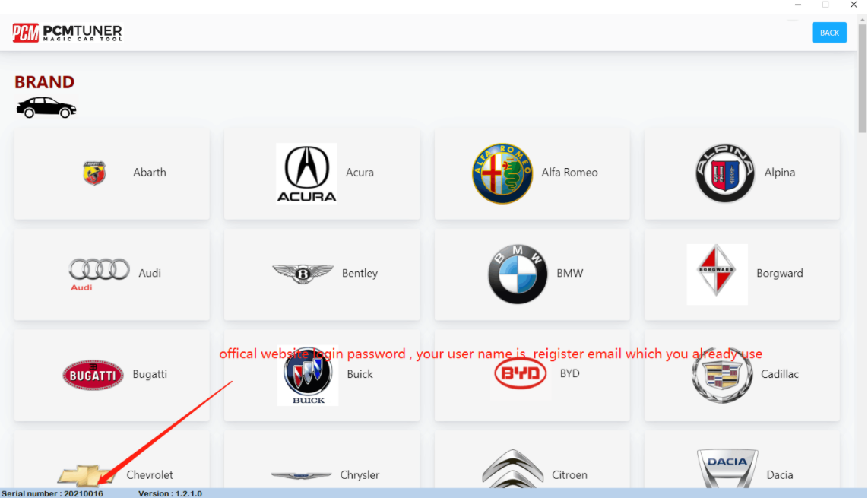Select the Alfa Romeo emblem

[502, 173]
